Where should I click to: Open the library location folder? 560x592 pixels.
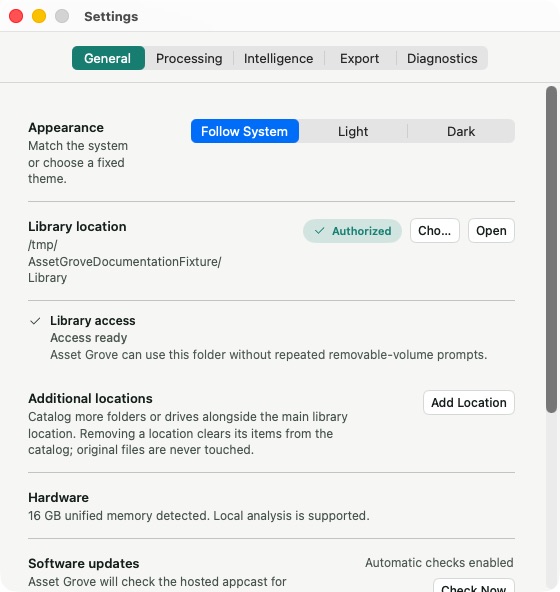pyautogui.click(x=491, y=230)
